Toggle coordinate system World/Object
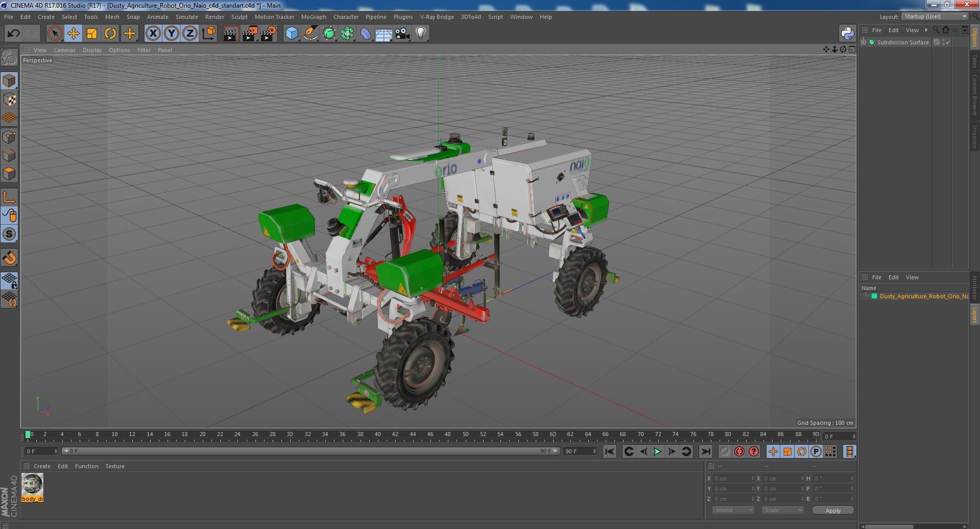This screenshot has height=529, width=980. click(x=208, y=34)
